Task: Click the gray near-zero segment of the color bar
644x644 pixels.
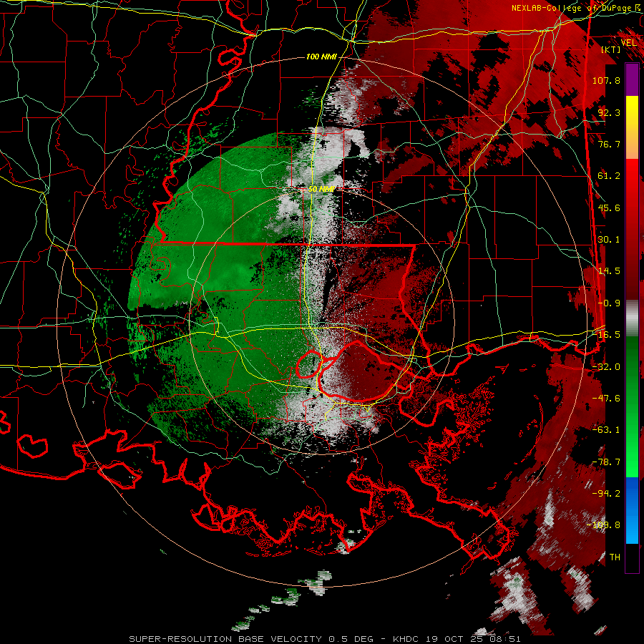Action: click(x=632, y=318)
